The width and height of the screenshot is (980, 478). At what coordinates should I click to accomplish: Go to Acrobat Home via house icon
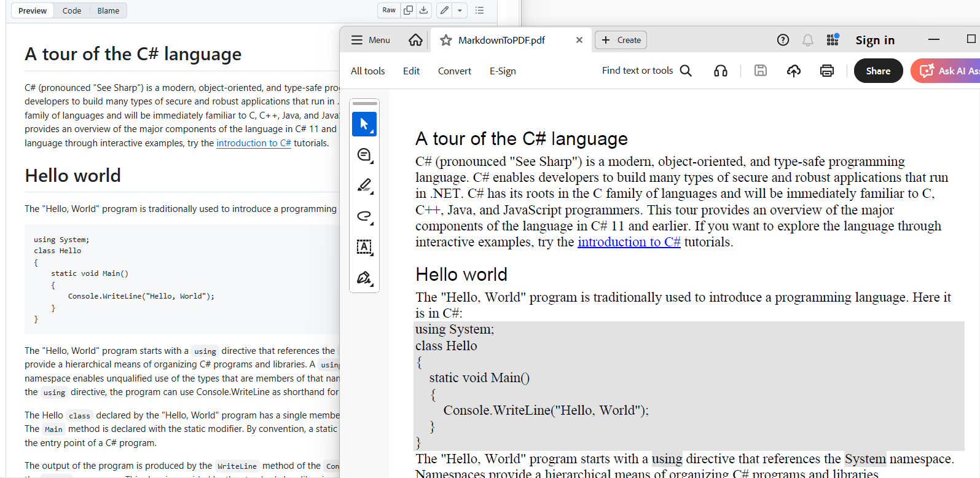(x=415, y=40)
